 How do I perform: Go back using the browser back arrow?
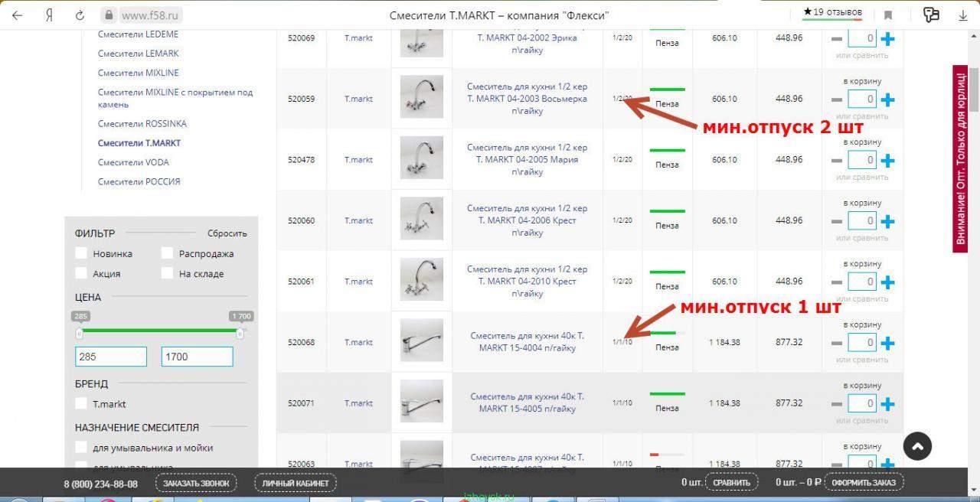17,15
